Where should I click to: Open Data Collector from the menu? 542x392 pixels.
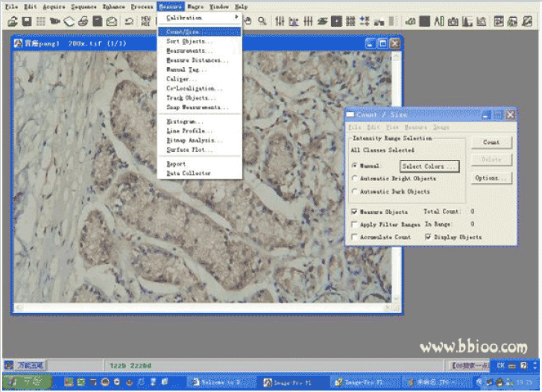tap(189, 174)
